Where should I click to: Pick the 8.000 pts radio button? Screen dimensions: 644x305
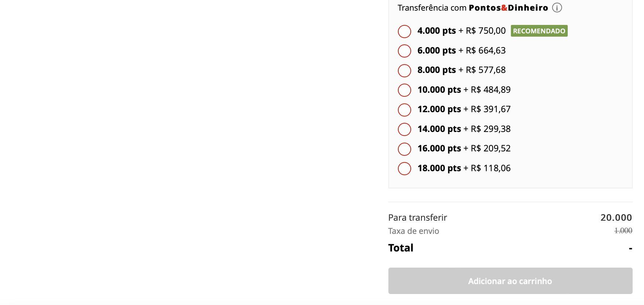(x=405, y=70)
